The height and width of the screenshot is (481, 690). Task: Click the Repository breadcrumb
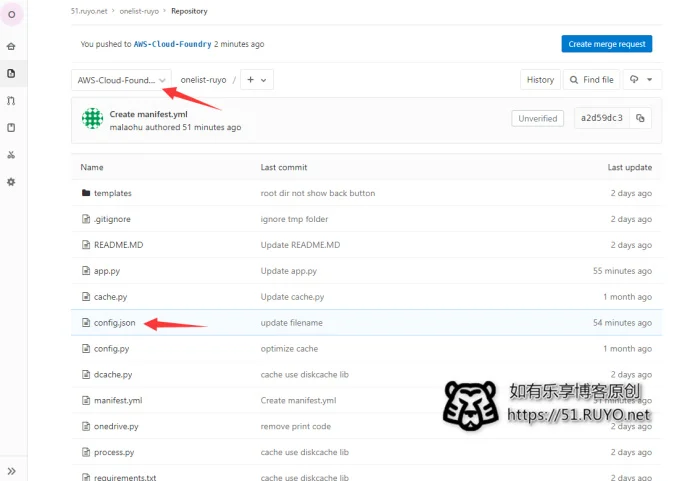[189, 11]
